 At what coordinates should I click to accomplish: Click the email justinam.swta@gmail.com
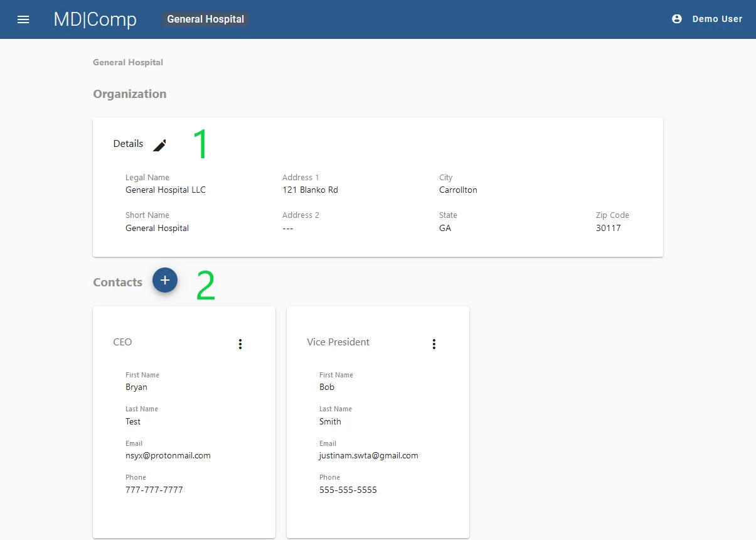click(368, 455)
